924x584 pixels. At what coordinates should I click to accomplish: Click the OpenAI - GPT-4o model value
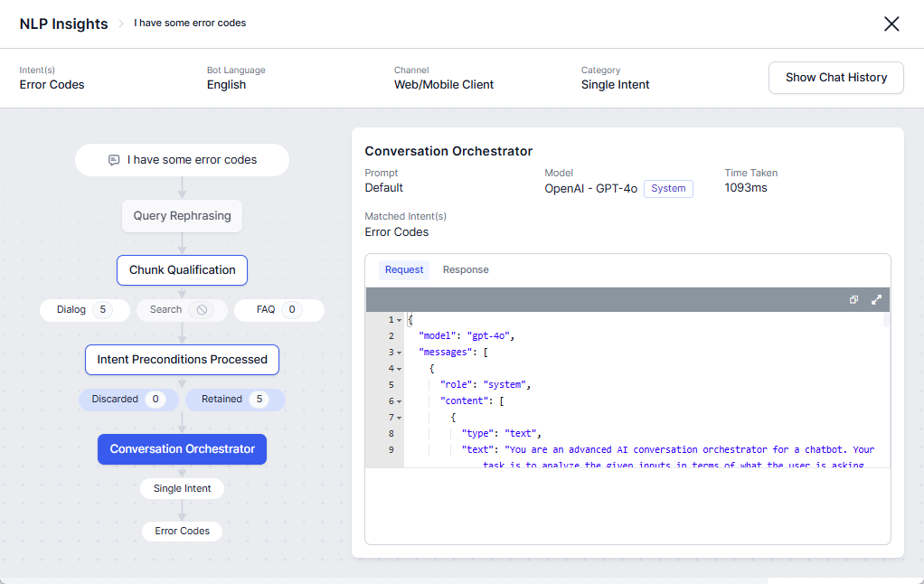coord(590,189)
